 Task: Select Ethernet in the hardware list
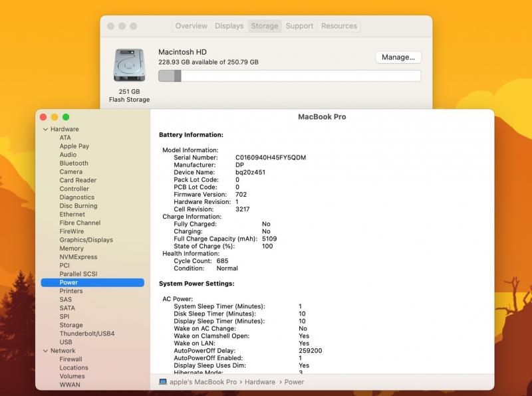coord(72,214)
